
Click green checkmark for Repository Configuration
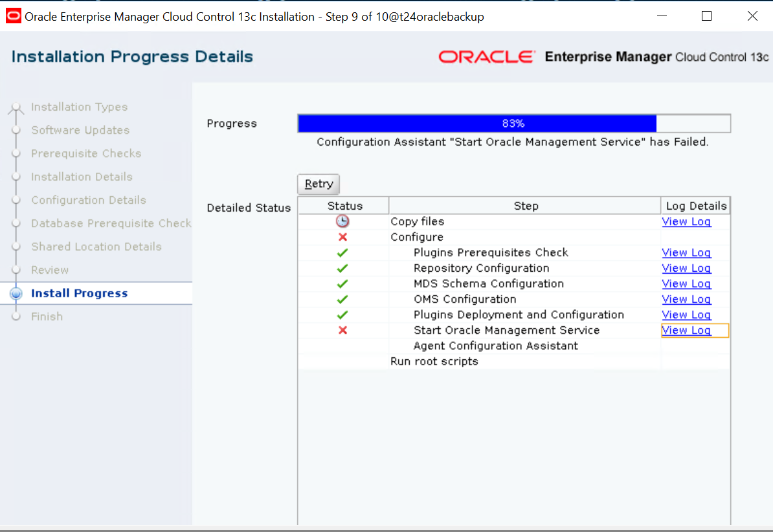point(343,268)
